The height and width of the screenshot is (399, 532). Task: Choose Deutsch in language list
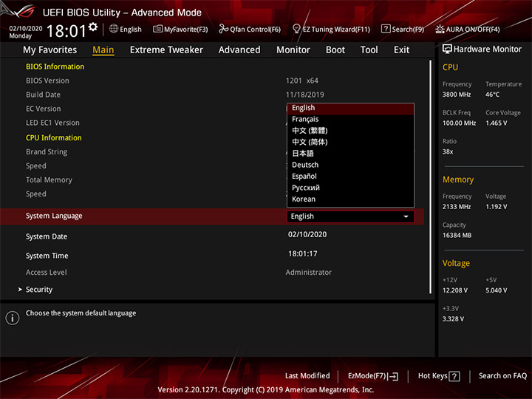click(350, 165)
